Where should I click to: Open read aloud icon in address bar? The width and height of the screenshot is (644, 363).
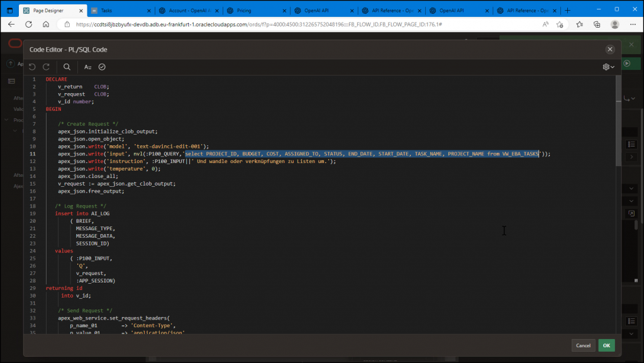(545, 25)
